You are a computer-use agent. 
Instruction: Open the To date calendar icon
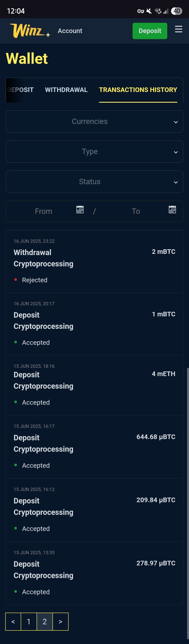pos(172,210)
